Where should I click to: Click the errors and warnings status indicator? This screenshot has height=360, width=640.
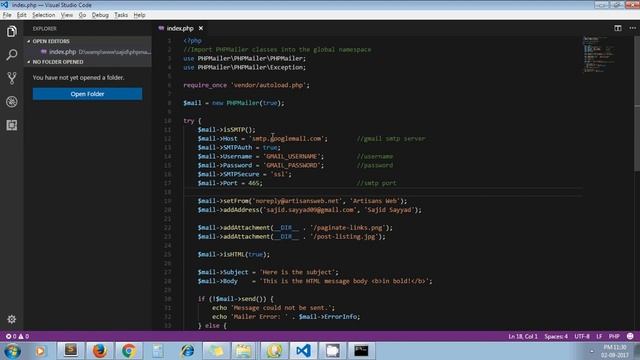pyautogui.click(x=17, y=336)
